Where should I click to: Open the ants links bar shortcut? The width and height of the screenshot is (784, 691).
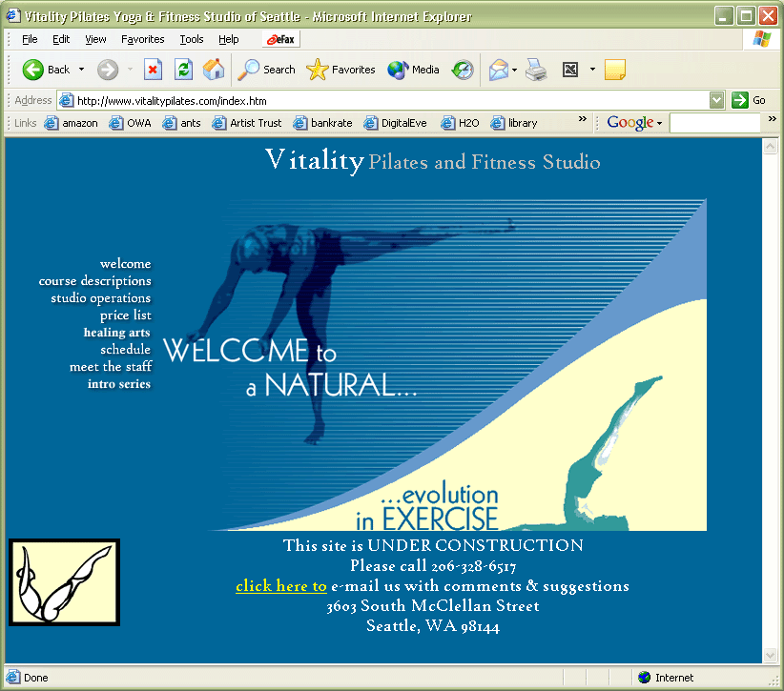coord(181,123)
